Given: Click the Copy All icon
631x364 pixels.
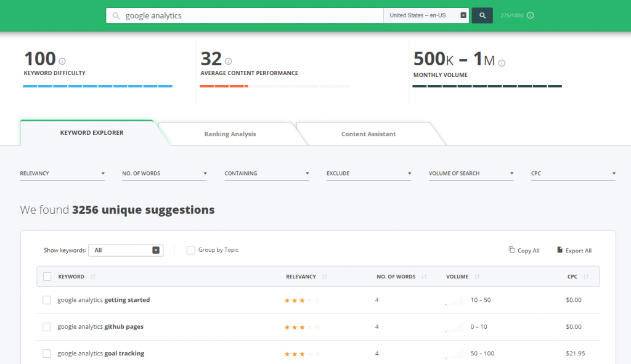Looking at the screenshot, I should [511, 250].
